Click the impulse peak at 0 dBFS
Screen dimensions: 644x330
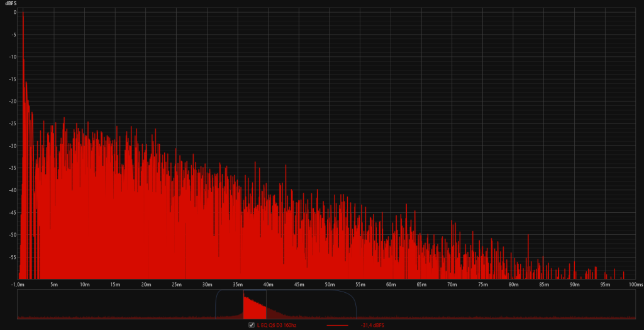tap(23, 13)
